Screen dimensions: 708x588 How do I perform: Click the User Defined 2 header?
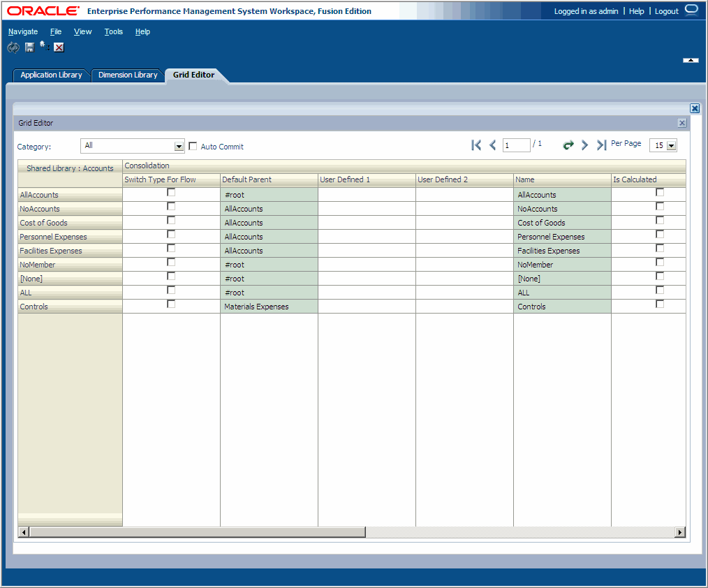(x=464, y=179)
